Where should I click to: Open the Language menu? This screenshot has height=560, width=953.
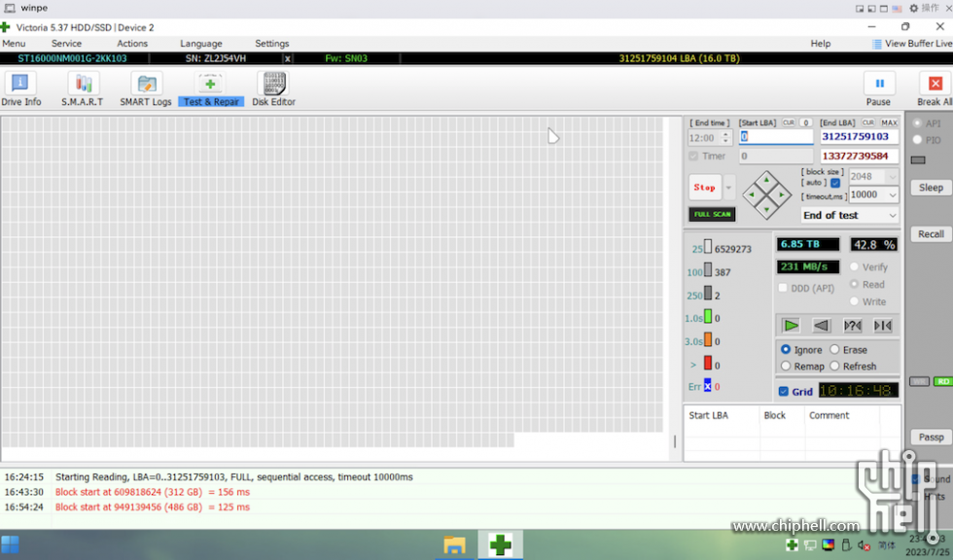(201, 44)
